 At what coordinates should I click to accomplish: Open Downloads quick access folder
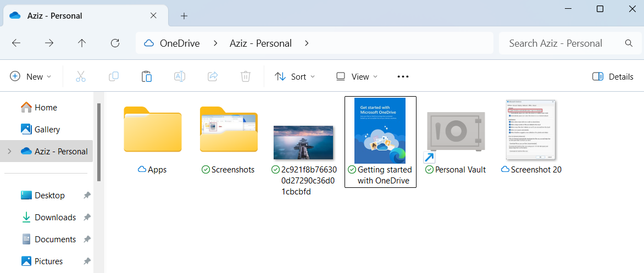click(48, 217)
